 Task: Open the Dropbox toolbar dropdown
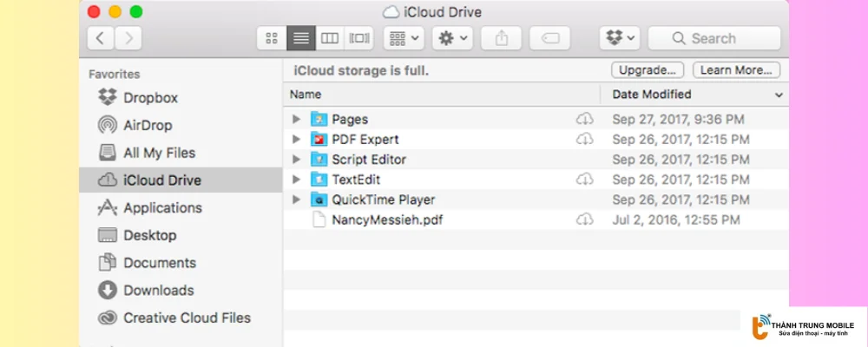(x=620, y=38)
